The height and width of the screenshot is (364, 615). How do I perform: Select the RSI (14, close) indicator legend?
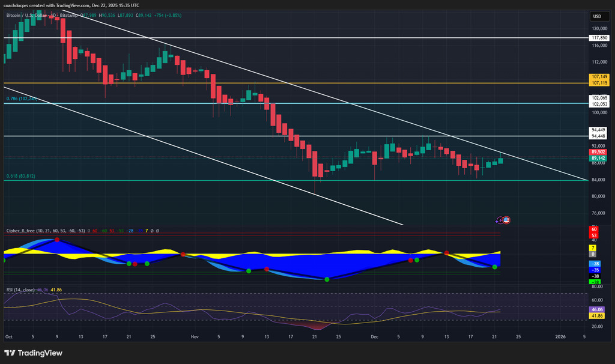point(20,290)
